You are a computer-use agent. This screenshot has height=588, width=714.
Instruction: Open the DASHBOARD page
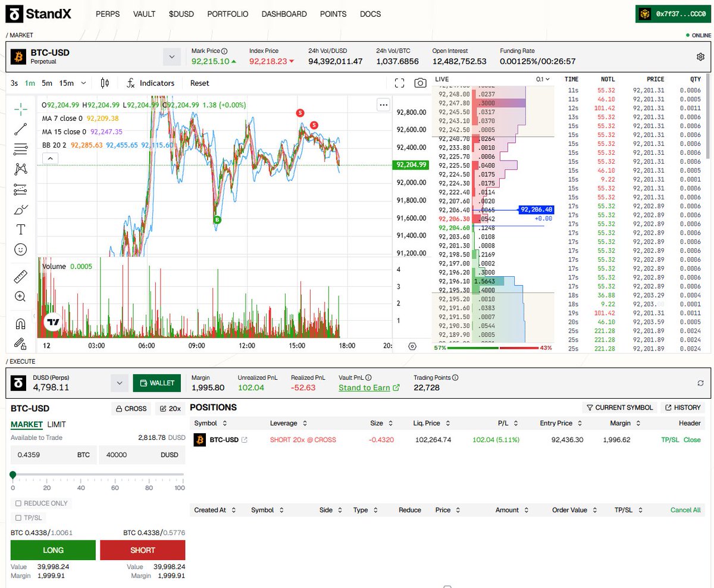point(284,14)
